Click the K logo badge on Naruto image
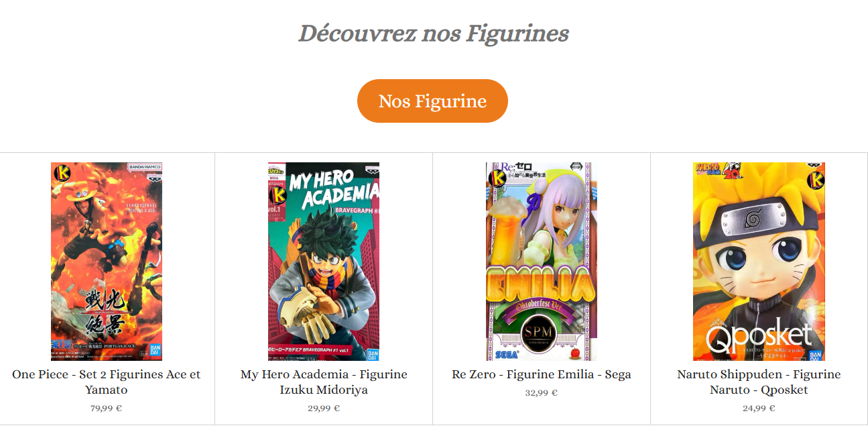Viewport: 868px width, 440px height. pyautogui.click(x=816, y=180)
